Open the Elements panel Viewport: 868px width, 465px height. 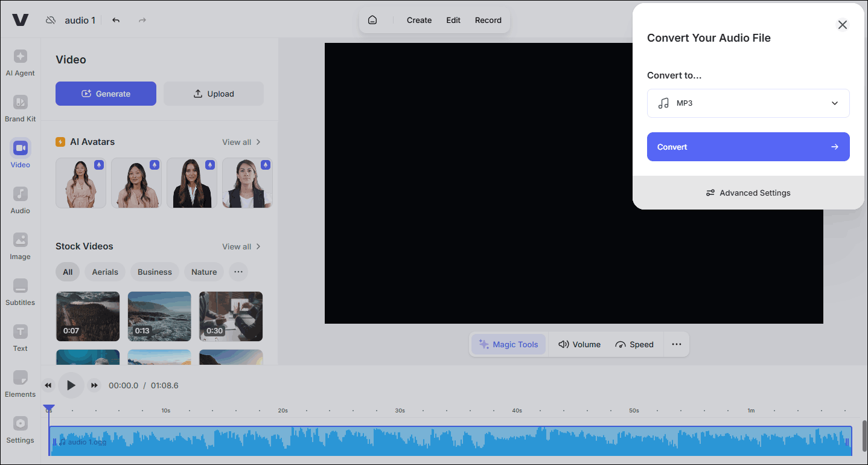tap(20, 384)
